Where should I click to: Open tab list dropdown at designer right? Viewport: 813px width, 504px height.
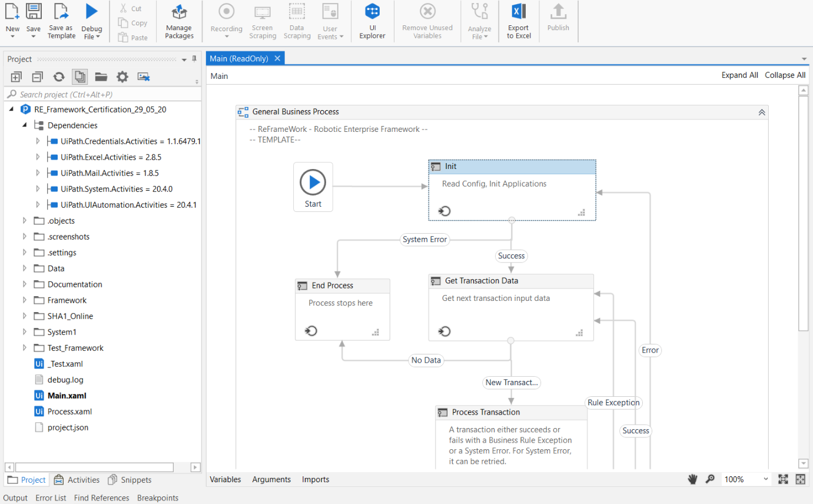tap(804, 59)
